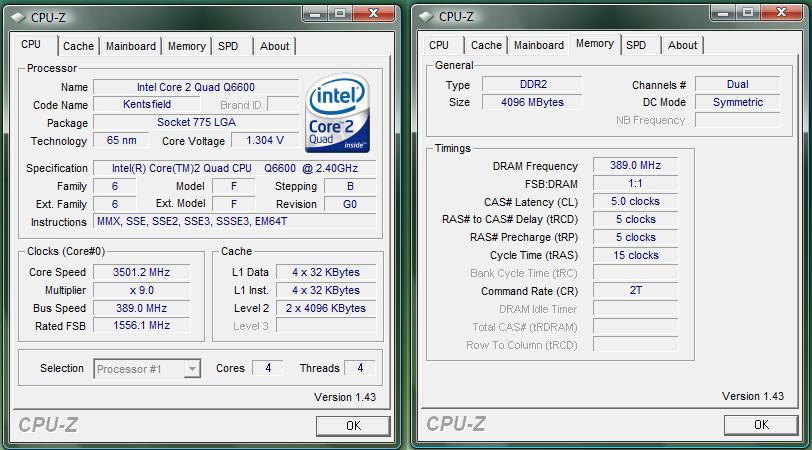Image resolution: width=812 pixels, height=450 pixels.
Task: Select the Memory tab in right window
Action: [594, 43]
